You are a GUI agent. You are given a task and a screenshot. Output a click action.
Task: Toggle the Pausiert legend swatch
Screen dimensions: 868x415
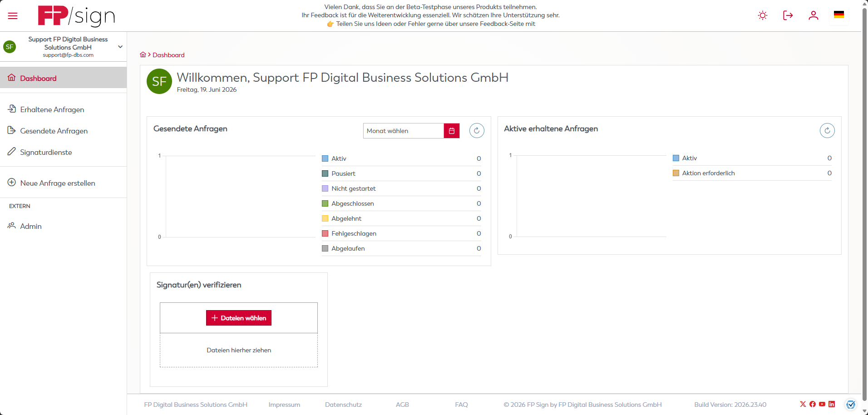tap(325, 173)
